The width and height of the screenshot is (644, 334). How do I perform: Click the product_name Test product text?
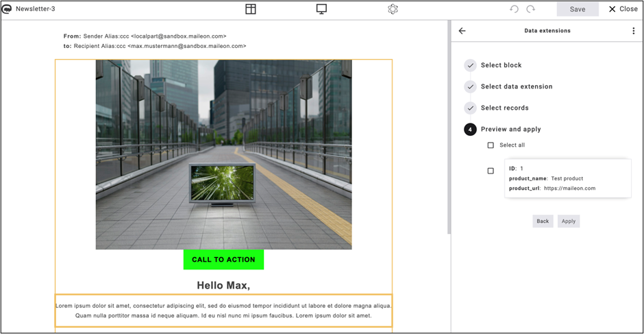pos(567,178)
